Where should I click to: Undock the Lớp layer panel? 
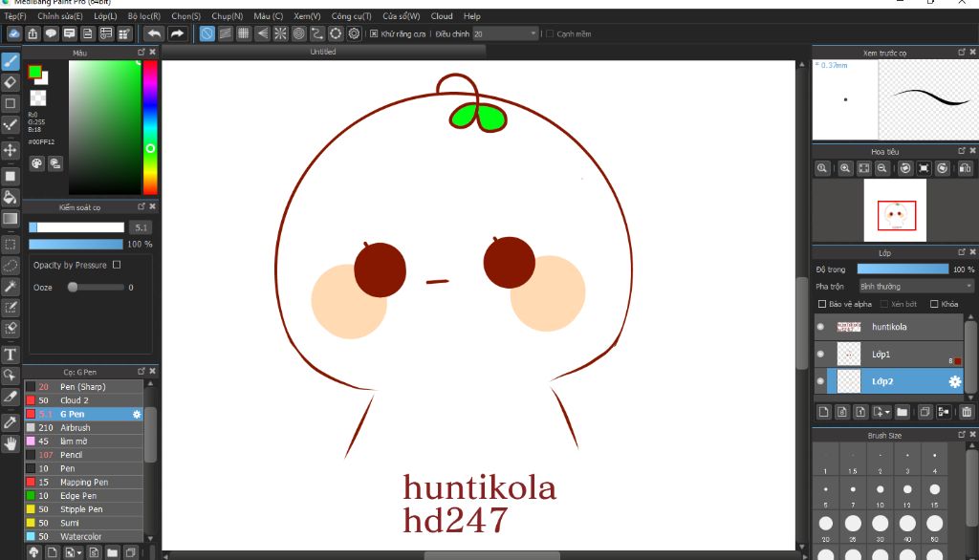(x=962, y=252)
